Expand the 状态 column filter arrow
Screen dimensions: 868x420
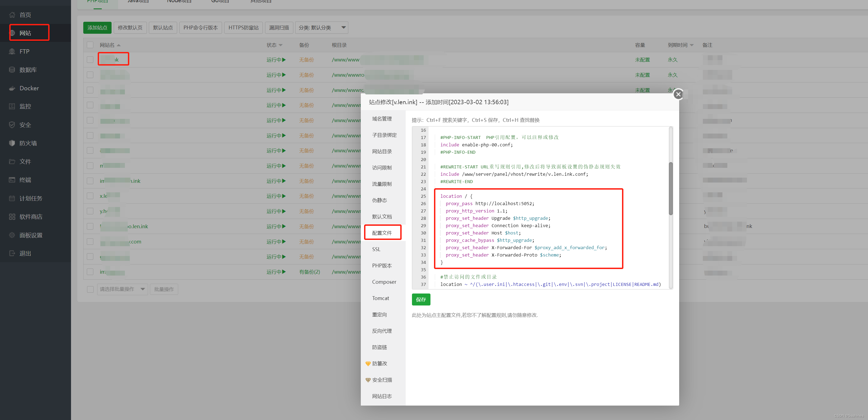pos(281,45)
